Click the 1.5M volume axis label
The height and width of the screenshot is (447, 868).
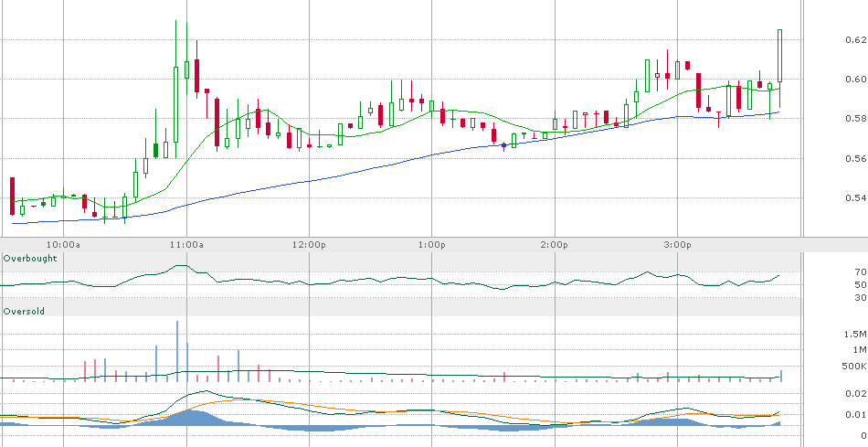tap(857, 334)
